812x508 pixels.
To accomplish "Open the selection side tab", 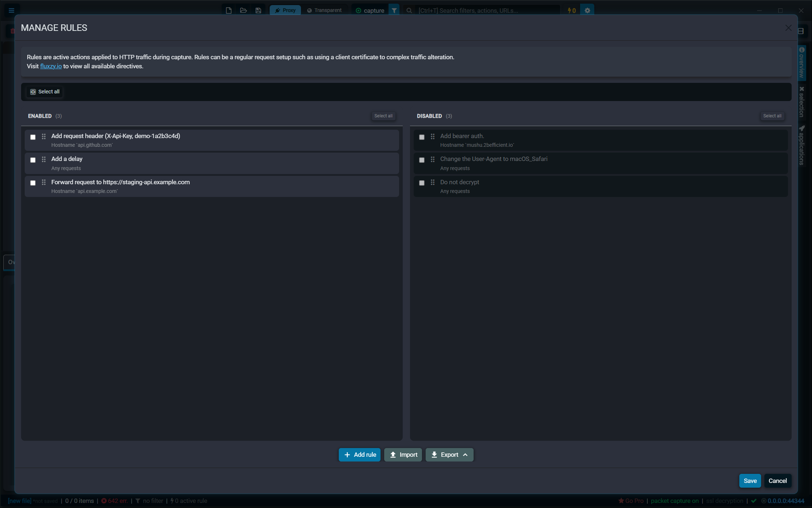I will coord(802,102).
